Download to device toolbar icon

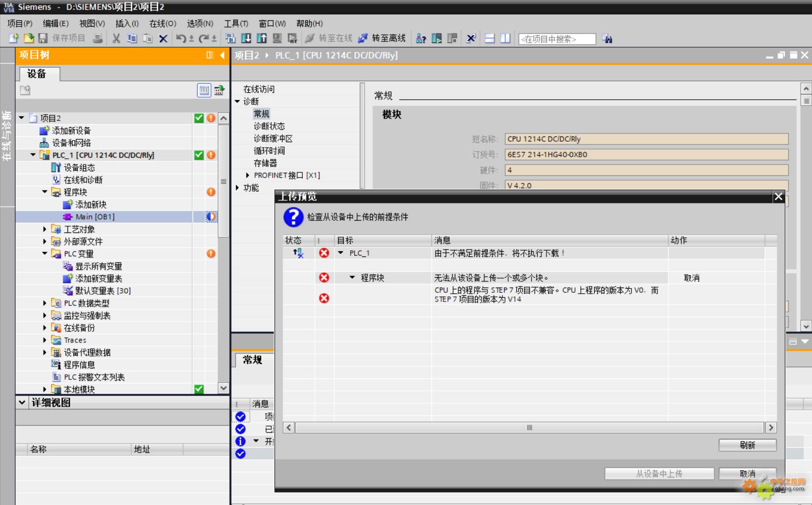(x=246, y=38)
